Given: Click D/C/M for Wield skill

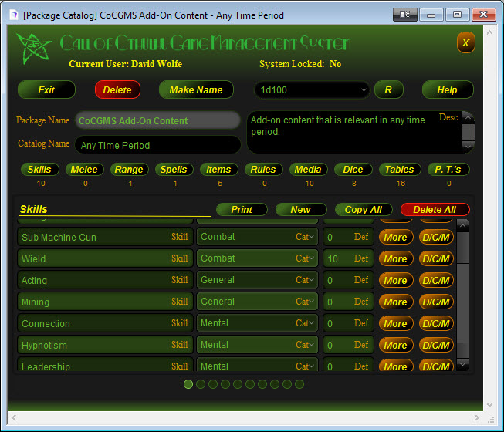Looking at the screenshot, I should pos(436,258).
